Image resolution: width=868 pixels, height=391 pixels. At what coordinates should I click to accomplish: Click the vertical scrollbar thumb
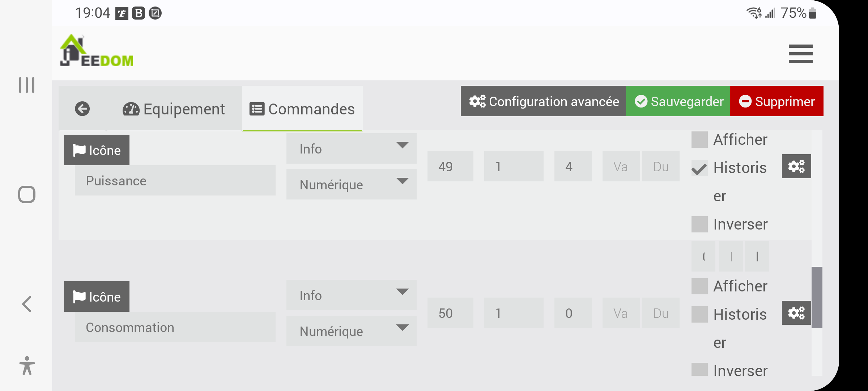[817, 297]
